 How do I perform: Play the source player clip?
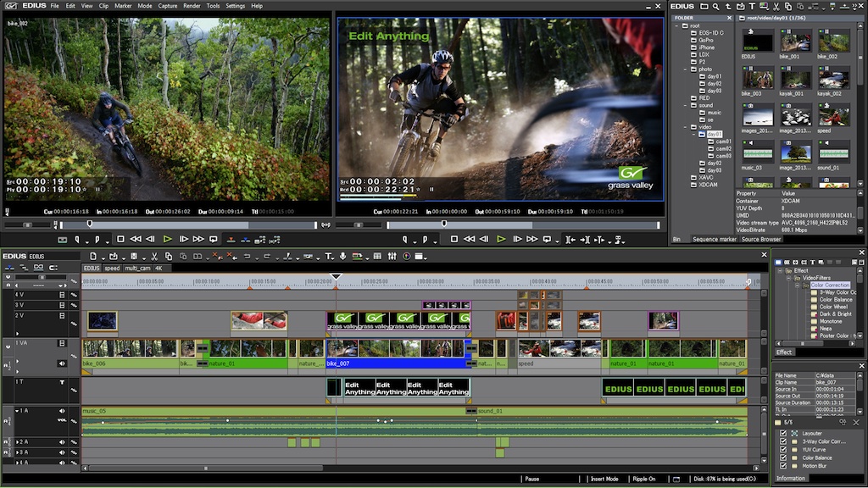click(167, 239)
